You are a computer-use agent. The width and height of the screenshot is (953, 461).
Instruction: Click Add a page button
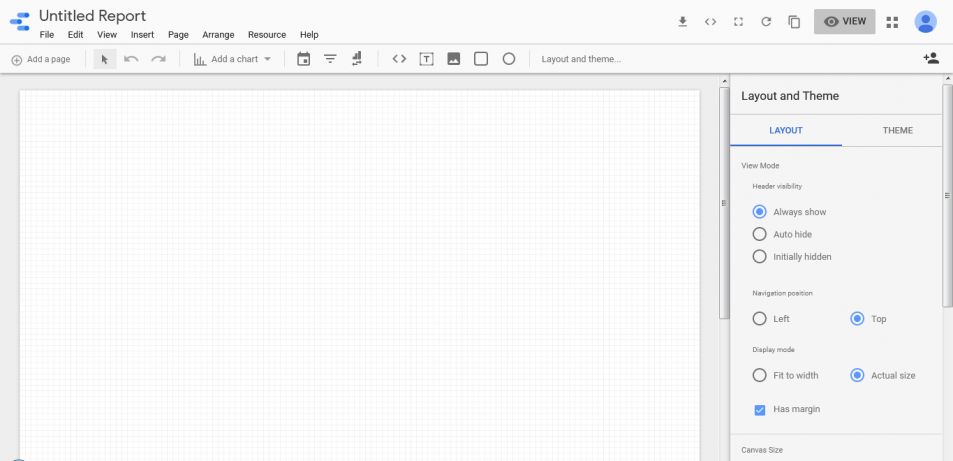pyautogui.click(x=41, y=59)
